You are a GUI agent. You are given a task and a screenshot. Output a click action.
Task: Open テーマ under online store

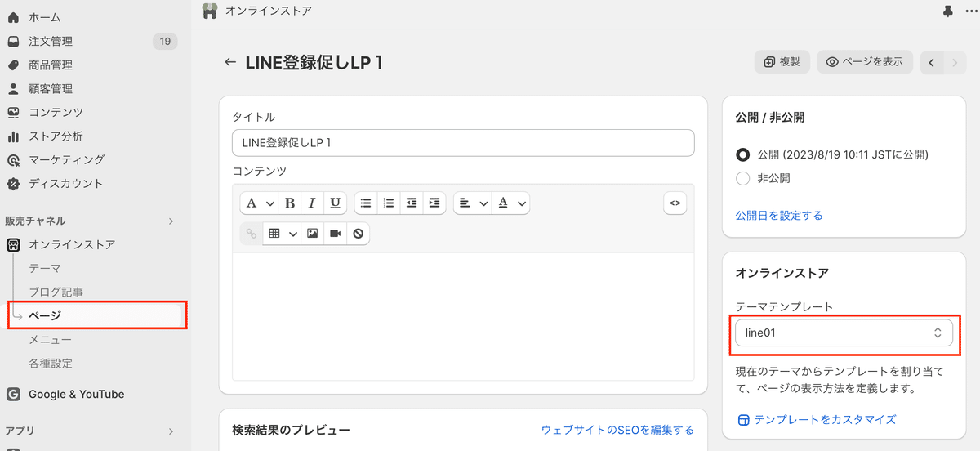(45, 268)
